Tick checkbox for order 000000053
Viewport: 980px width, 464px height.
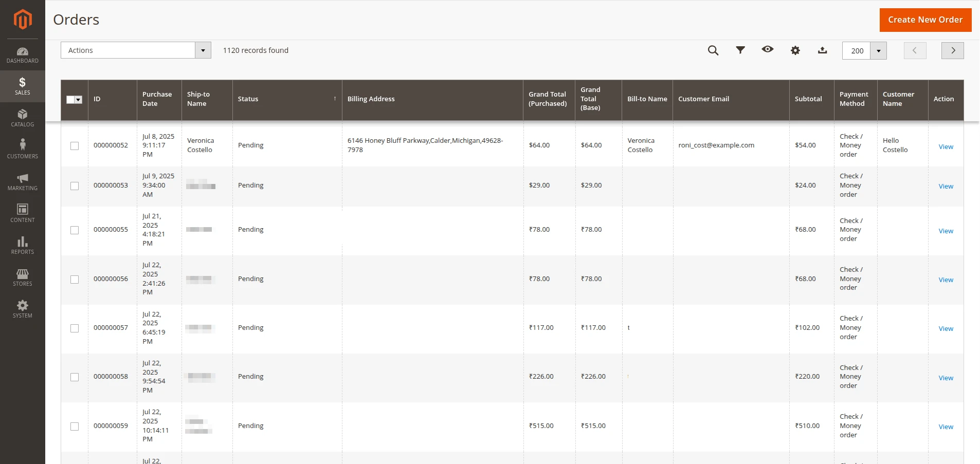(x=75, y=186)
